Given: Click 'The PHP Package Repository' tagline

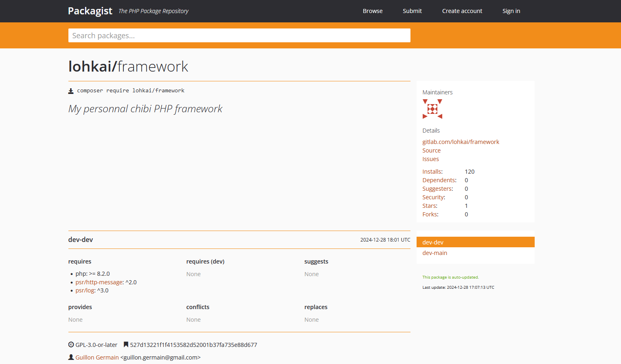Looking at the screenshot, I should (154, 11).
